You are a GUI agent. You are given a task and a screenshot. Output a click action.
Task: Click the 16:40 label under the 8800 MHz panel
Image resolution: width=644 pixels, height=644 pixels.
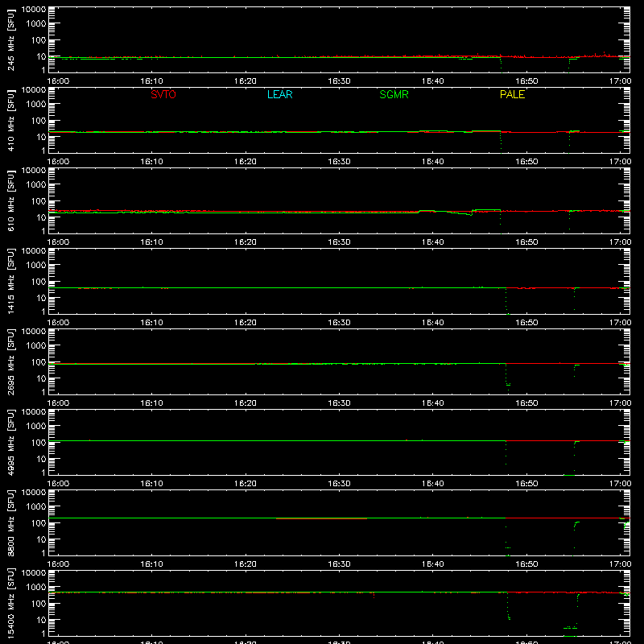pyautogui.click(x=433, y=564)
